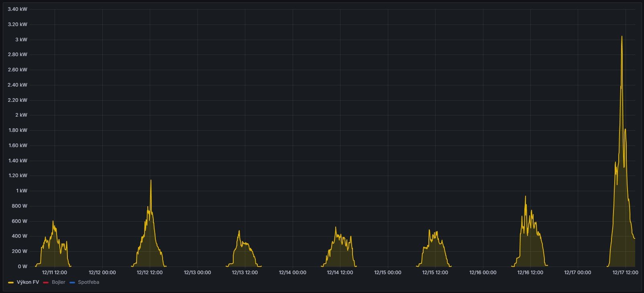Click the "1.60 kW" y-axis label

point(18,145)
